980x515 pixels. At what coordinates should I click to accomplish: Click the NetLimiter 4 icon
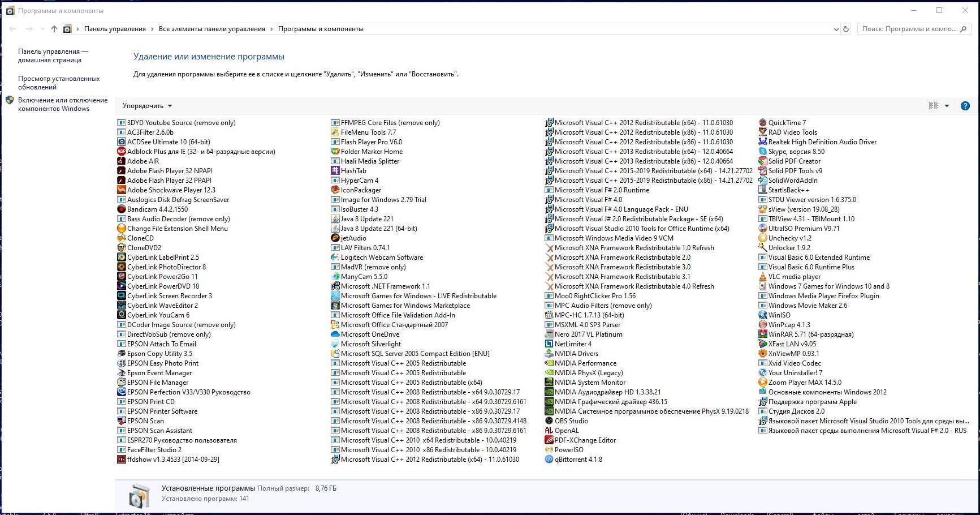pos(549,344)
